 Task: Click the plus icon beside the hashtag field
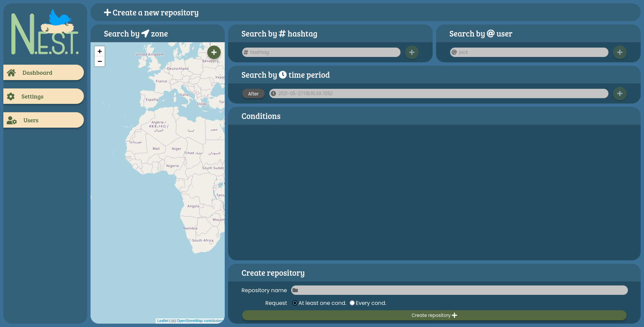tap(412, 52)
